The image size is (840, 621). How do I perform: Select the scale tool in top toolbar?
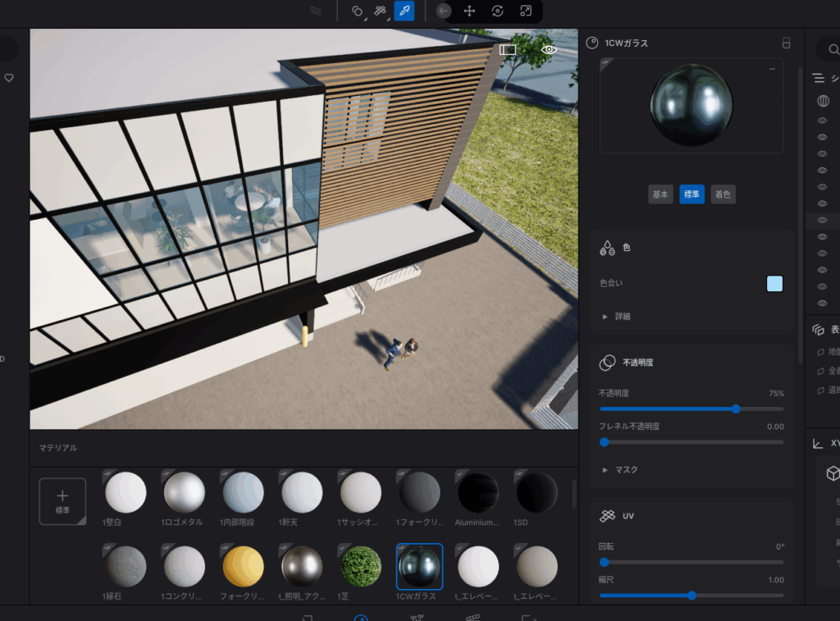pos(526,11)
